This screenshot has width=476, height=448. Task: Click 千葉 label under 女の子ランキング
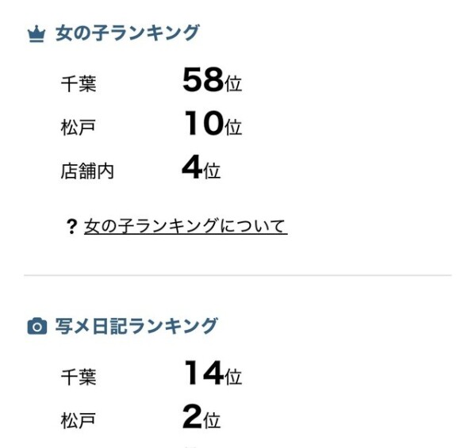click(x=79, y=83)
